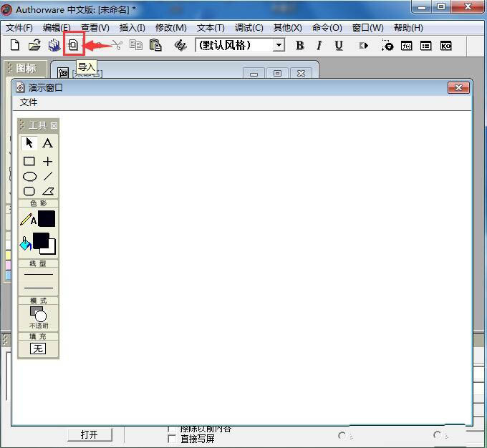Image resolution: width=487 pixels, height=448 pixels.
Task: Open the 查看(V) menu
Action: tap(95, 28)
